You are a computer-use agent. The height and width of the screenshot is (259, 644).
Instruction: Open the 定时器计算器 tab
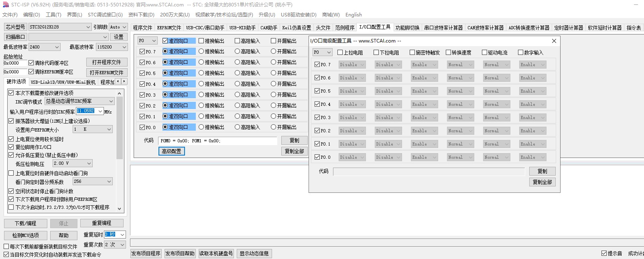569,28
